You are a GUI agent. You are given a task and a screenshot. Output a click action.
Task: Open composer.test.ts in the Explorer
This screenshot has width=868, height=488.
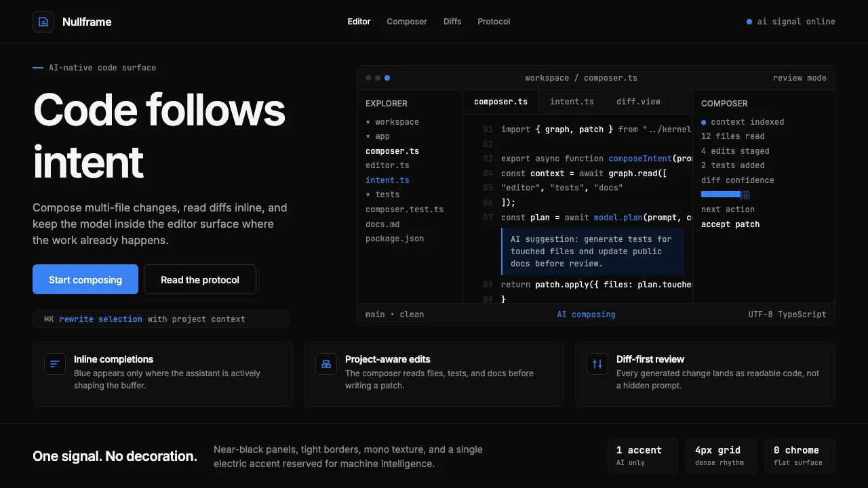point(404,209)
